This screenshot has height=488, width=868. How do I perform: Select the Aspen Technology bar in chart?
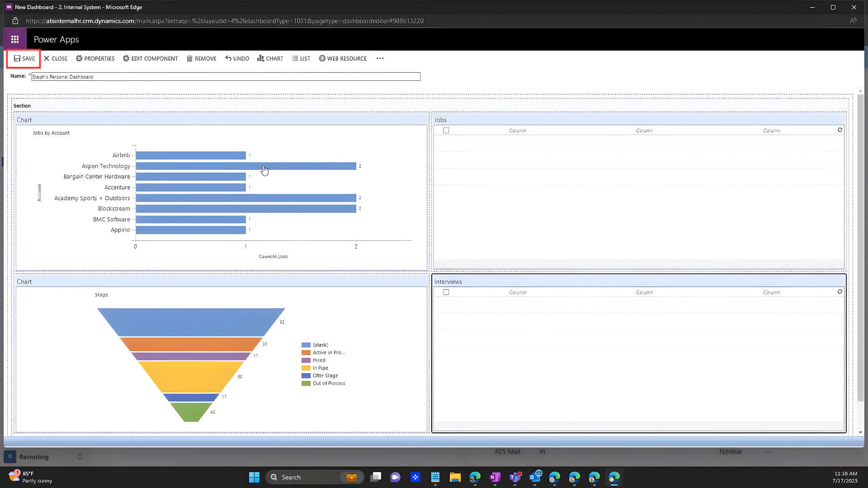(x=246, y=166)
